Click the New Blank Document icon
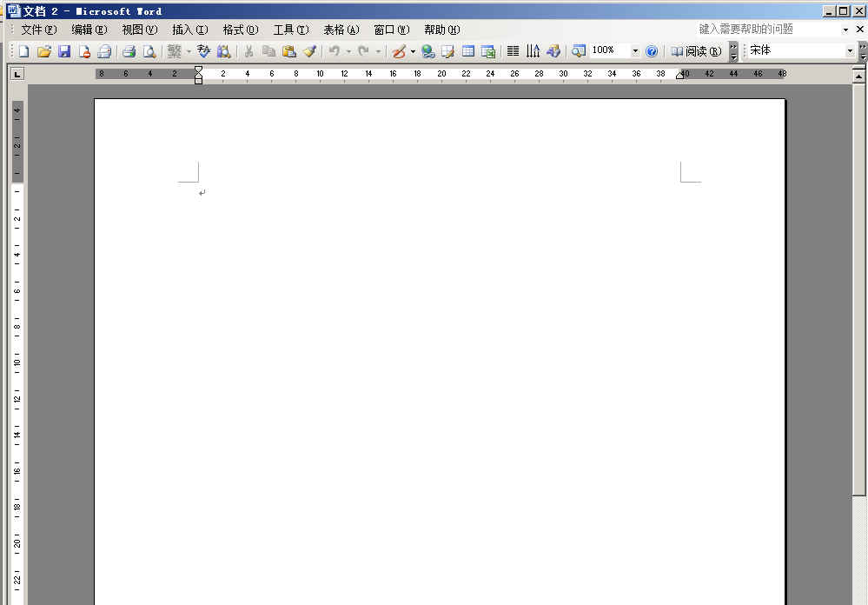Viewport: 868px width, 605px height. [x=23, y=51]
